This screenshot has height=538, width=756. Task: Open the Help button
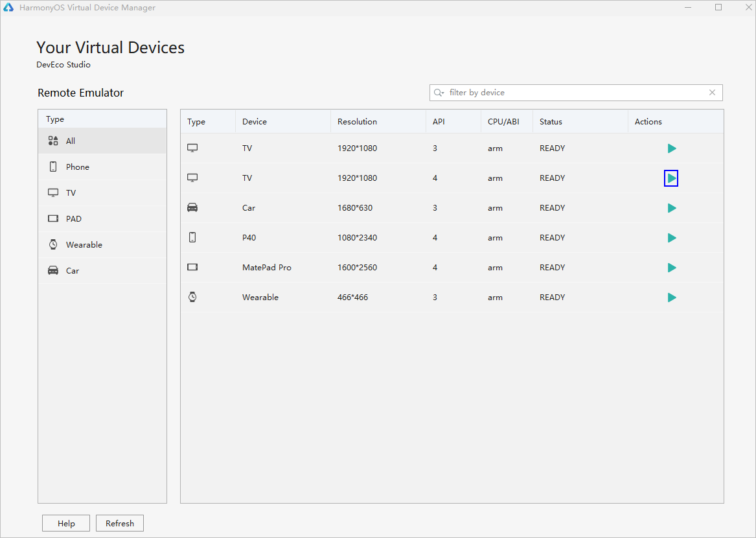[x=66, y=524]
